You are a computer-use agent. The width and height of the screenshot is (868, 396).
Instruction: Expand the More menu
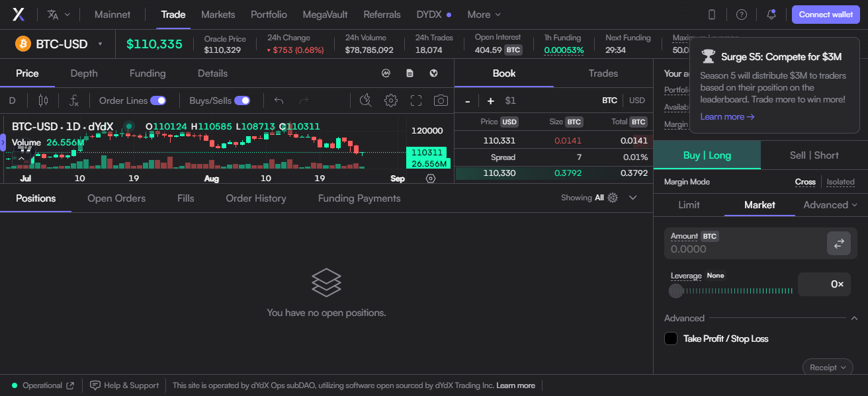(484, 15)
